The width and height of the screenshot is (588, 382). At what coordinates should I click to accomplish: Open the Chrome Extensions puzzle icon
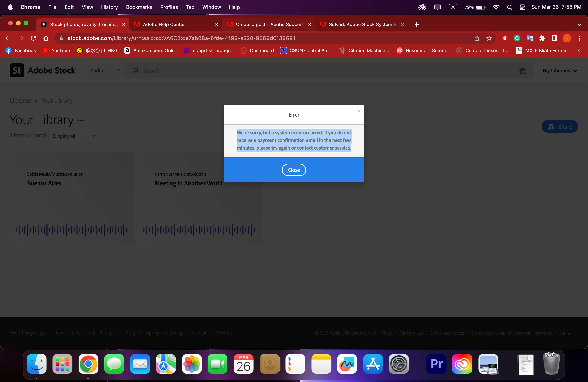click(542, 38)
